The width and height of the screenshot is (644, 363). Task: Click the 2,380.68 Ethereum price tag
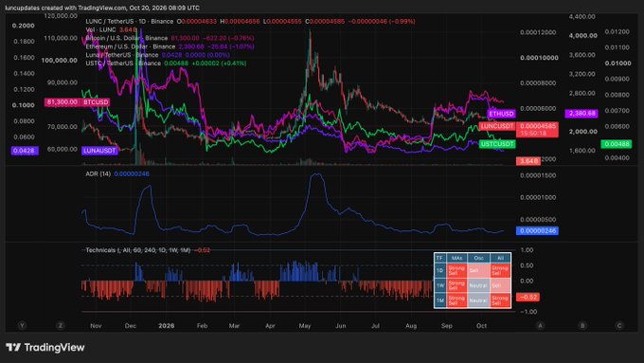582,113
